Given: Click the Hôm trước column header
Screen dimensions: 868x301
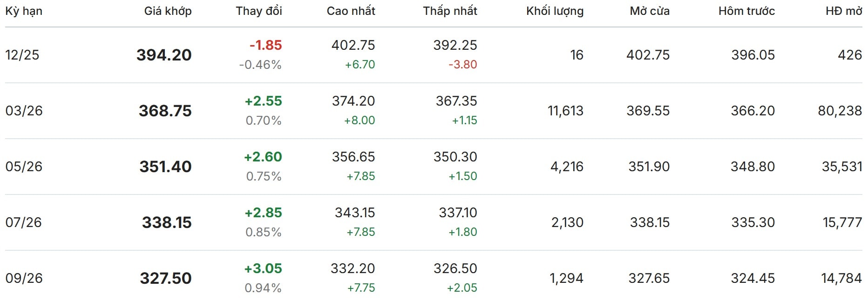Looking at the screenshot, I should click(x=746, y=11).
